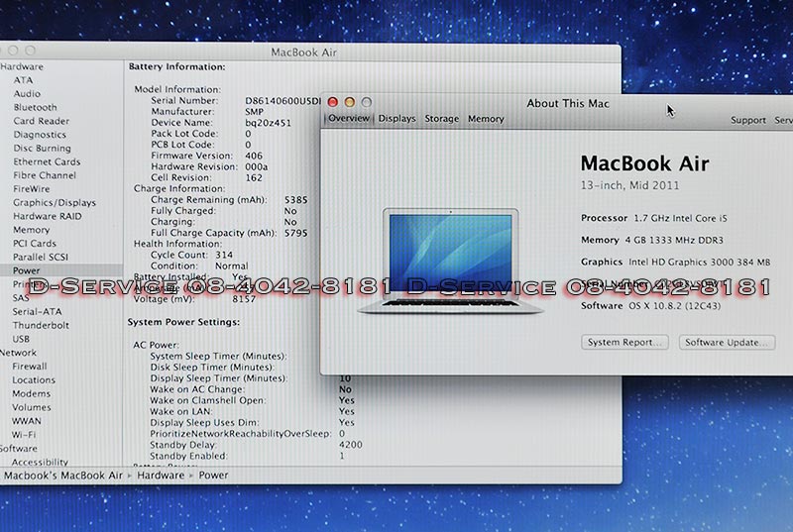
Task: Collapse the Hardware section in sidebar
Action: (x=22, y=66)
